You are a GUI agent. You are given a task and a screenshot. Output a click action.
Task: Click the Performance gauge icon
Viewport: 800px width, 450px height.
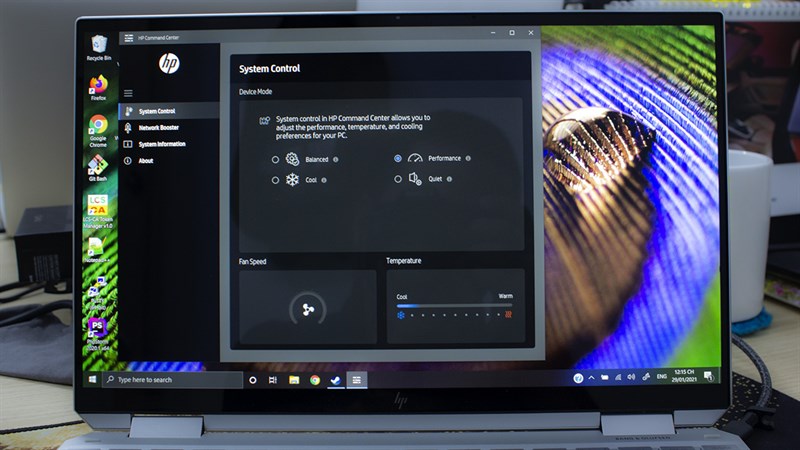(x=415, y=158)
